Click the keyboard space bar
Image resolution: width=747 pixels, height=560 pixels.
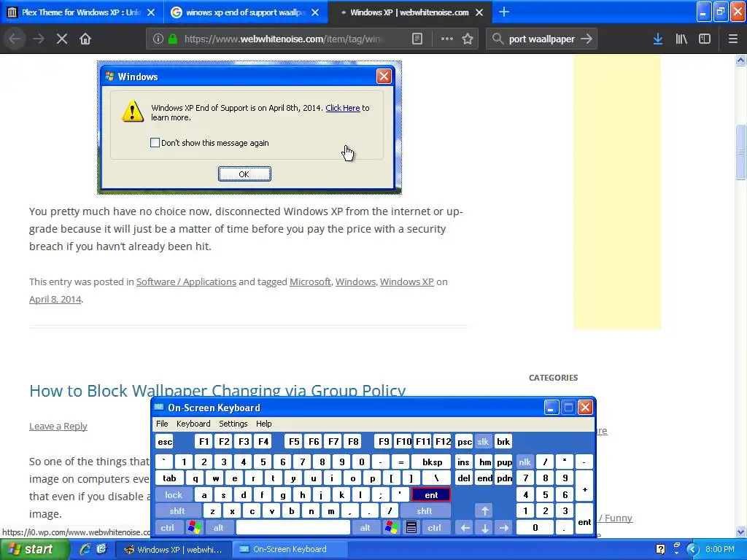[293, 528]
